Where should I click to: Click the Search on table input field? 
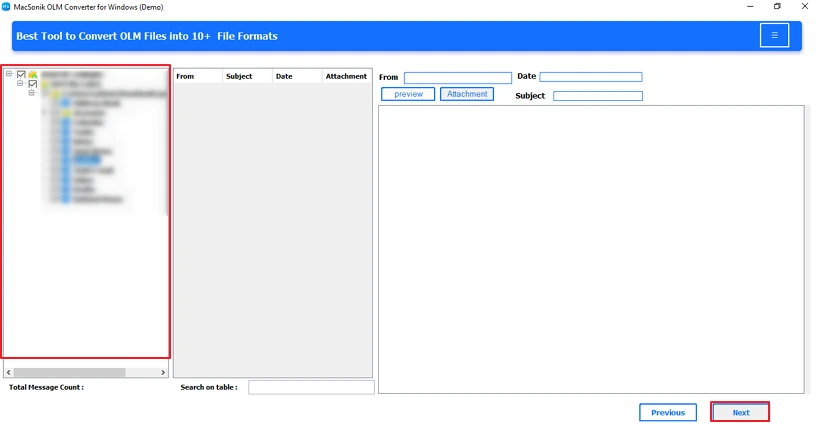click(x=311, y=387)
